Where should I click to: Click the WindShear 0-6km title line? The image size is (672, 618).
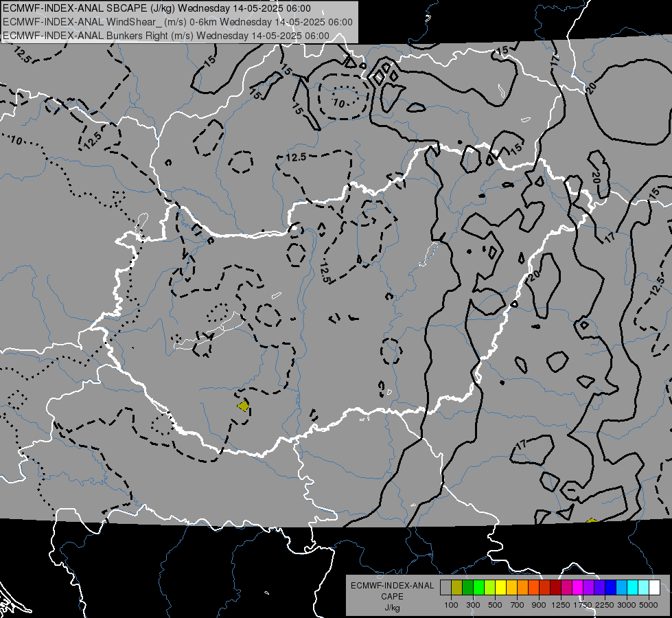point(177,22)
